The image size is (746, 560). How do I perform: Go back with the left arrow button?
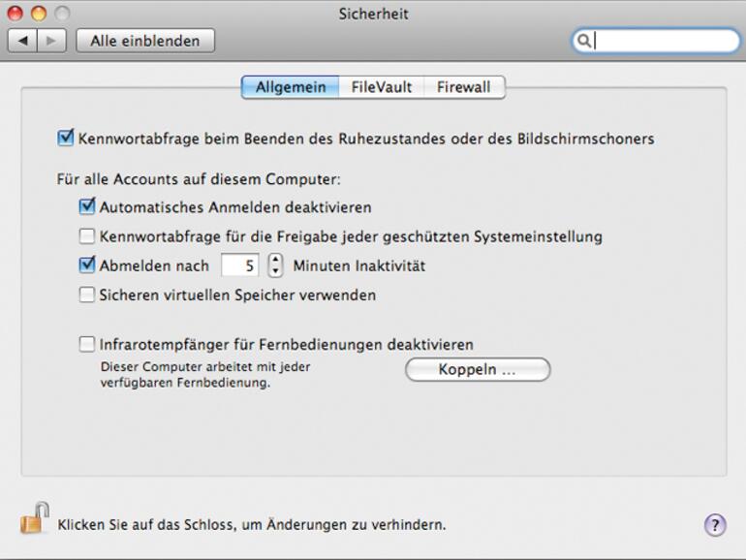(x=22, y=41)
